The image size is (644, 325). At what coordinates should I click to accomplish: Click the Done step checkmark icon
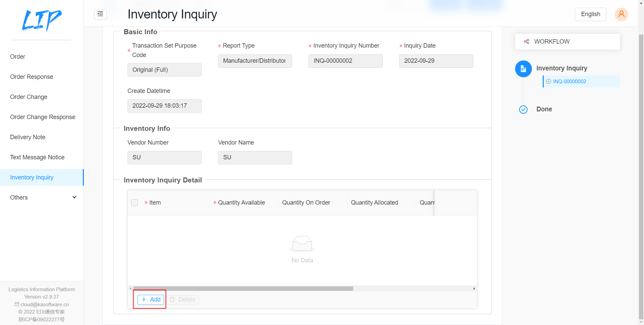pyautogui.click(x=523, y=110)
